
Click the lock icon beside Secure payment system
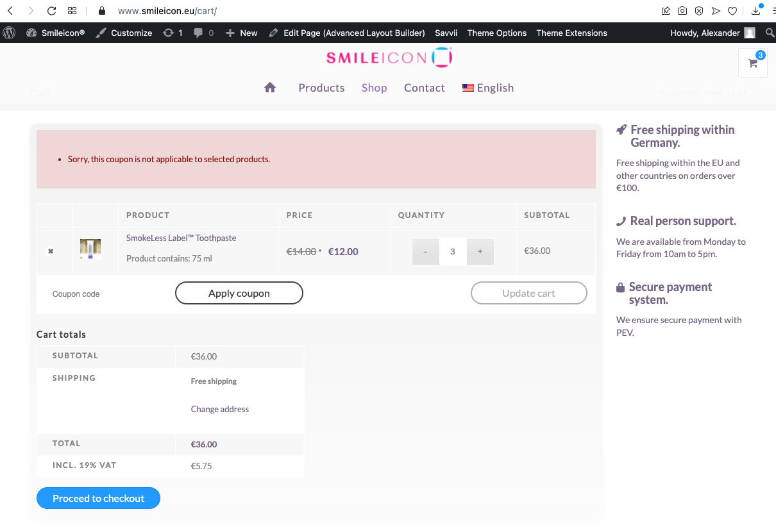621,287
